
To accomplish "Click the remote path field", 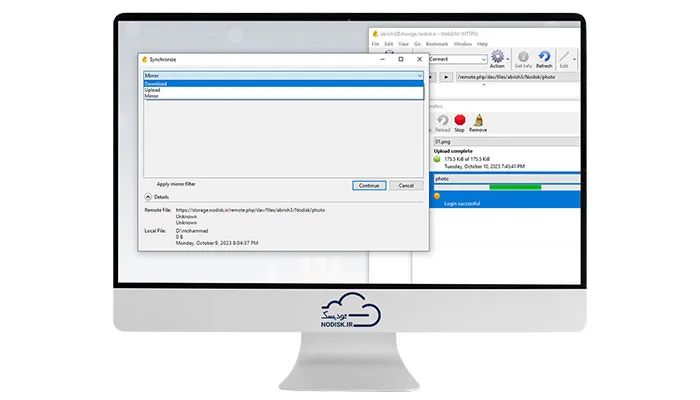I will pyautogui.click(x=517, y=77).
